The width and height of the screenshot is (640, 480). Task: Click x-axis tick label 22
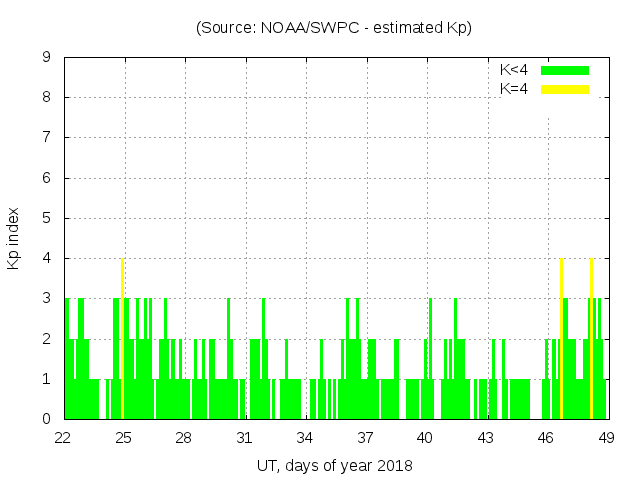coord(64,437)
